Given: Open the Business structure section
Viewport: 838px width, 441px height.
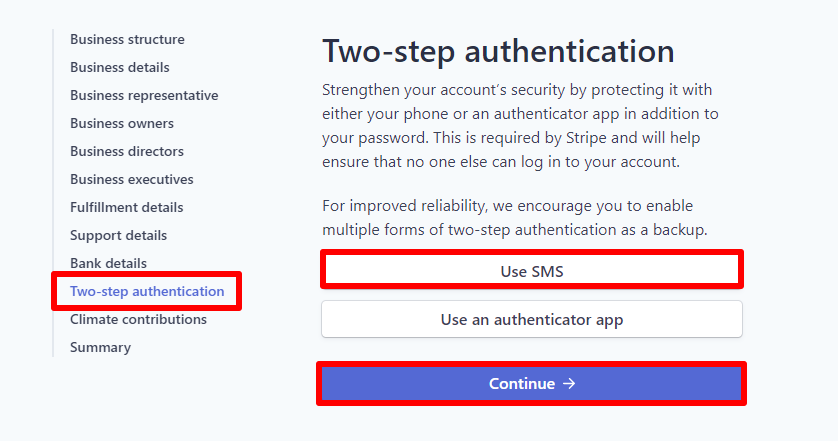Looking at the screenshot, I should tap(127, 40).
